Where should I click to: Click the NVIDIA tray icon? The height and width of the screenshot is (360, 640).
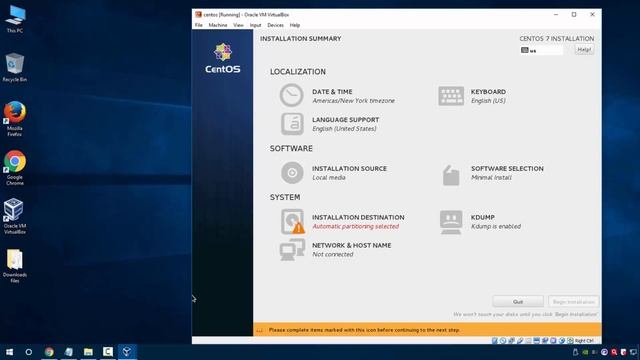[585, 352]
